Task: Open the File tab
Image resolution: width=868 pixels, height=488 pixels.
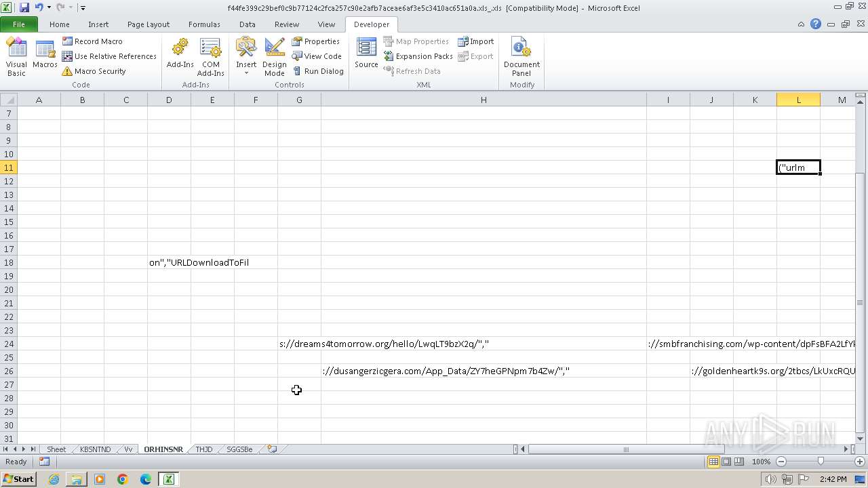Action: pos(19,24)
